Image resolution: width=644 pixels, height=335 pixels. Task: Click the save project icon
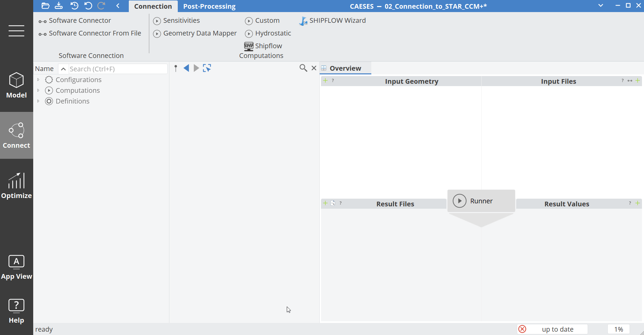point(59,6)
